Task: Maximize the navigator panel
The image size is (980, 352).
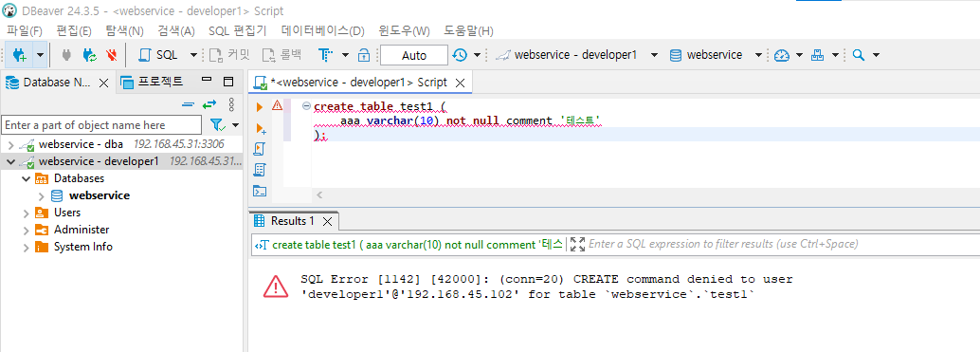Action: (x=228, y=82)
